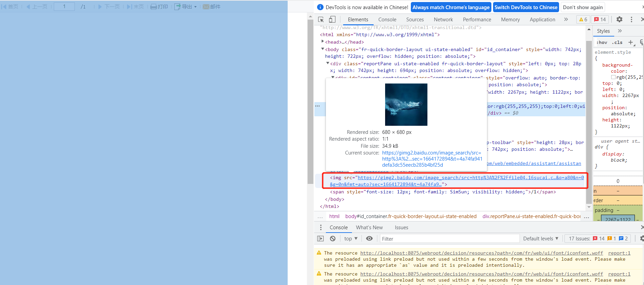
Task: Open the Memory tab
Action: (510, 20)
